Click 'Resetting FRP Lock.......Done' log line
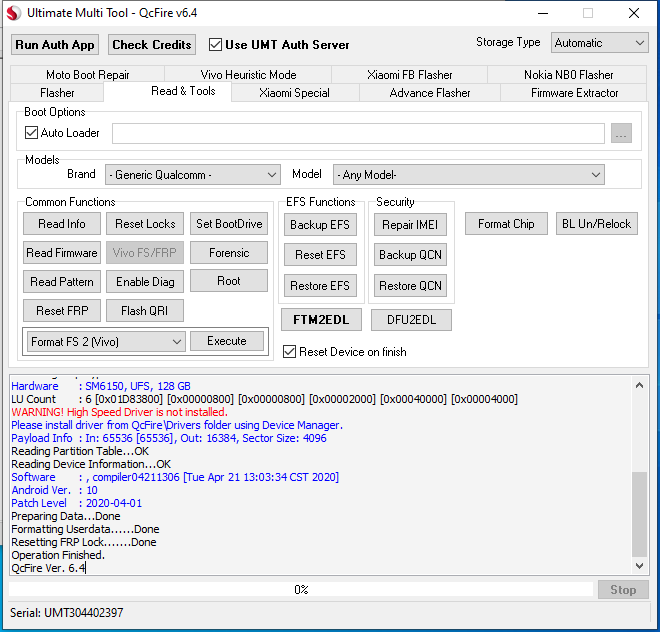The height and width of the screenshot is (632, 660). [84, 542]
